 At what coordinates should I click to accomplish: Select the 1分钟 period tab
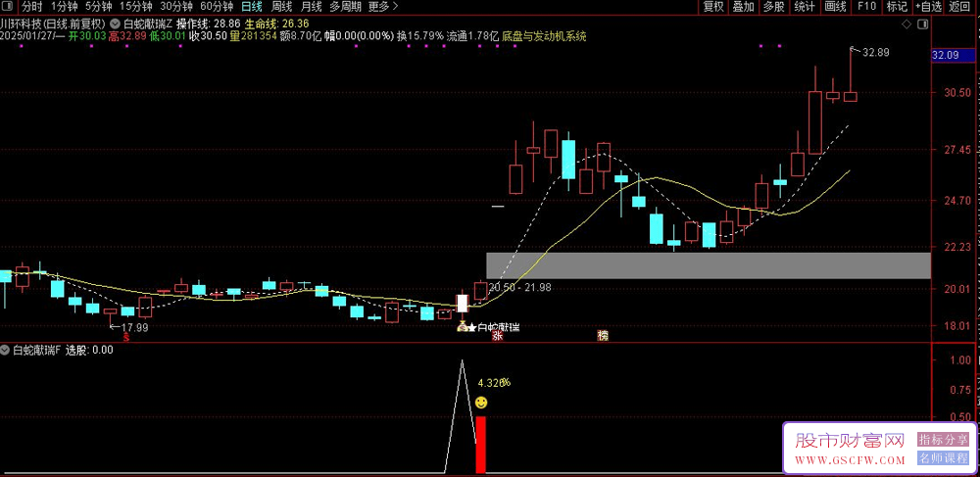pyautogui.click(x=64, y=7)
